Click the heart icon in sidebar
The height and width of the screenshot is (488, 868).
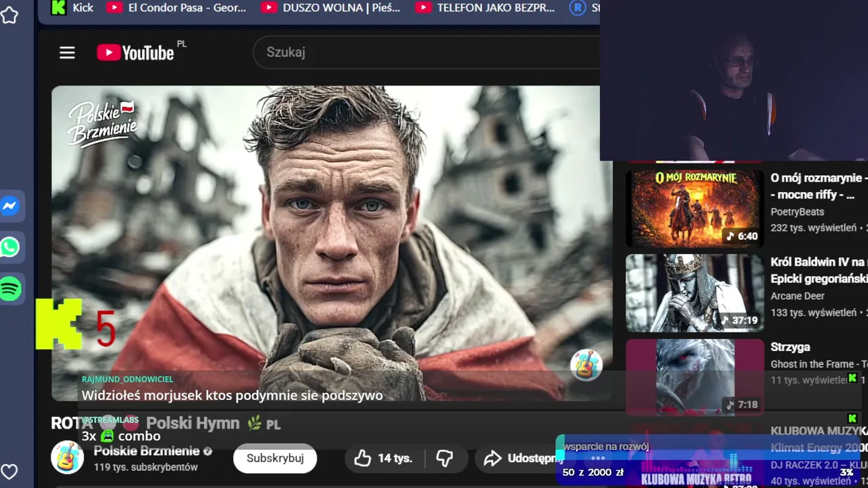pos(9,472)
